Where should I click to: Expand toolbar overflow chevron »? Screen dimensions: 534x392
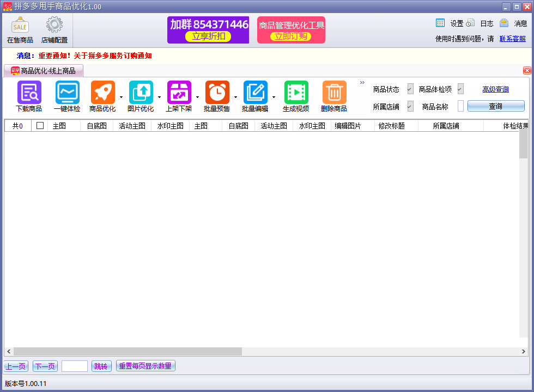click(362, 82)
